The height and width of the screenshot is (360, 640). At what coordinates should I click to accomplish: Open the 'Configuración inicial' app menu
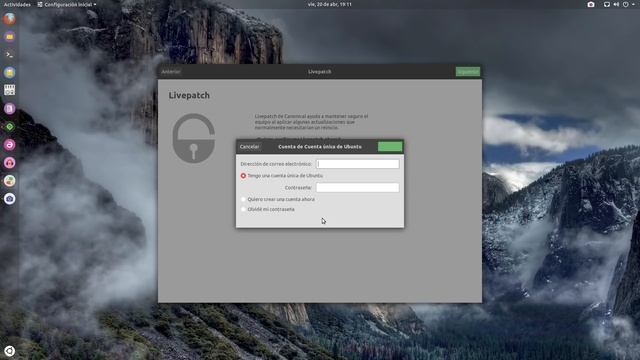tap(67, 4)
